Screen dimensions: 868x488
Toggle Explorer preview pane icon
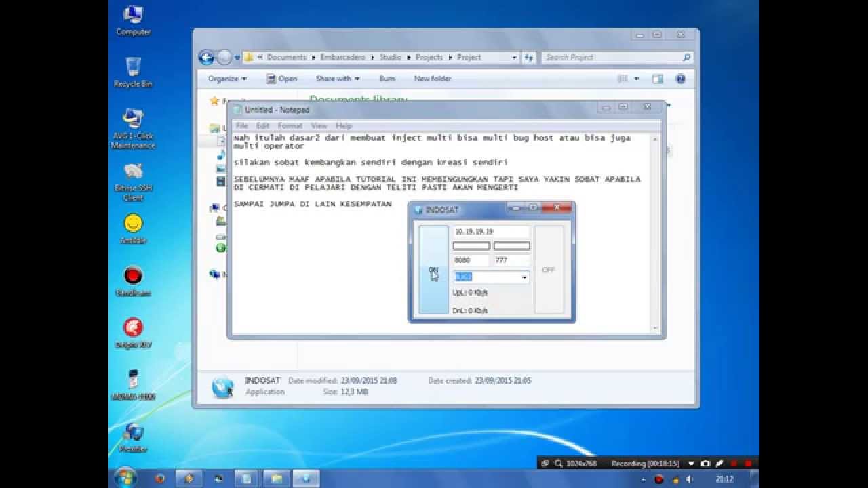657,79
